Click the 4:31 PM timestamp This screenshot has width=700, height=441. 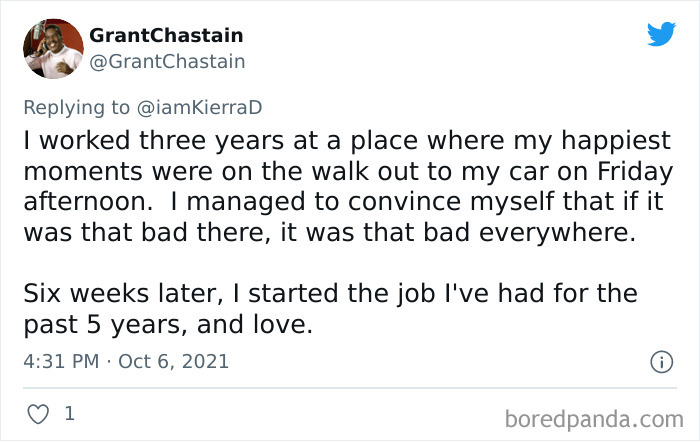click(x=61, y=361)
